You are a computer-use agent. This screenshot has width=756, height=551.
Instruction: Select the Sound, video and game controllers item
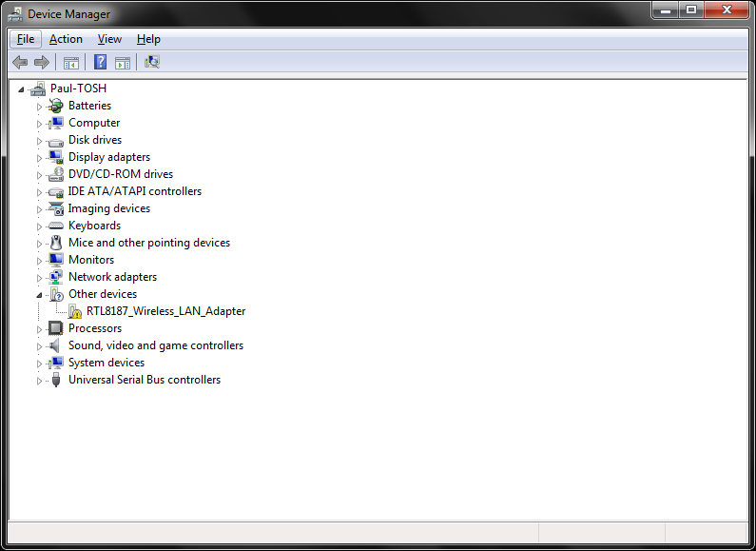point(155,345)
